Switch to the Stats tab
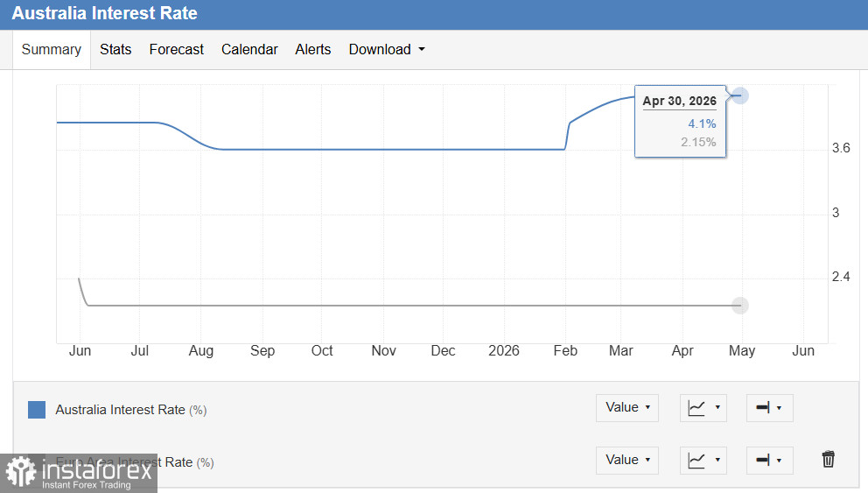This screenshot has width=868, height=493. 115,49
